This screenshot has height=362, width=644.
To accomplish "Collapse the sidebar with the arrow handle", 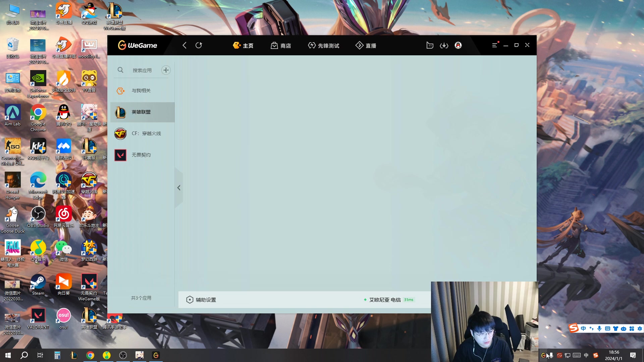I will [x=179, y=188].
